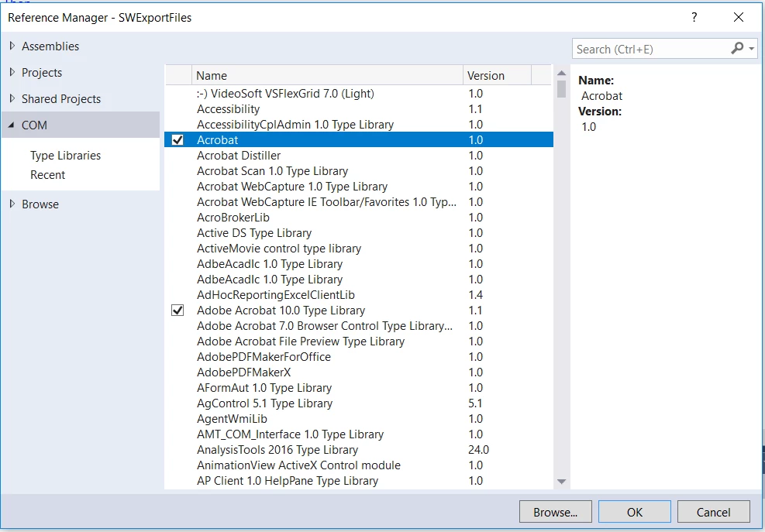Select Active DS Type Library row
The image size is (765, 532).
[359, 232]
